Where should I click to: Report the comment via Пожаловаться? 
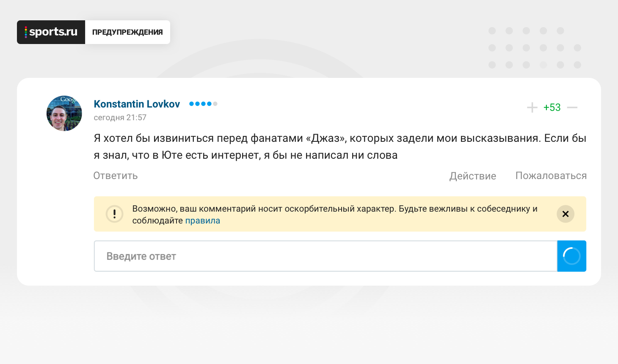551,176
